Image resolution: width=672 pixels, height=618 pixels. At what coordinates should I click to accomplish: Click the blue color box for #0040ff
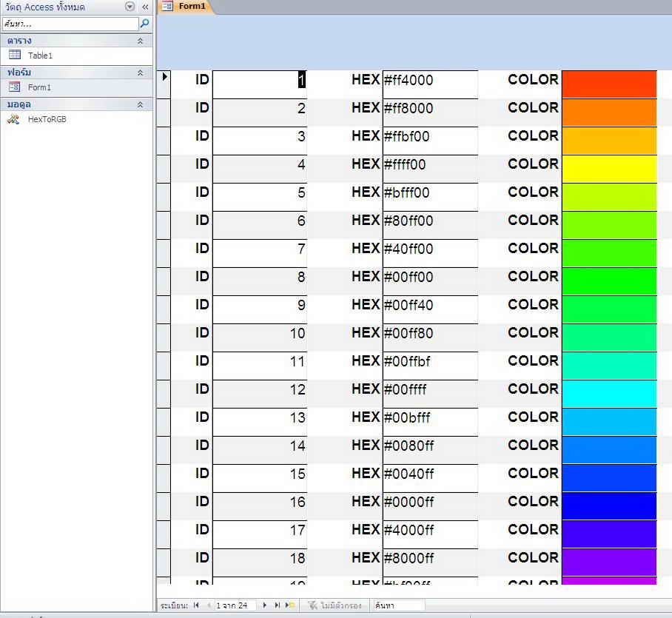[609, 478]
